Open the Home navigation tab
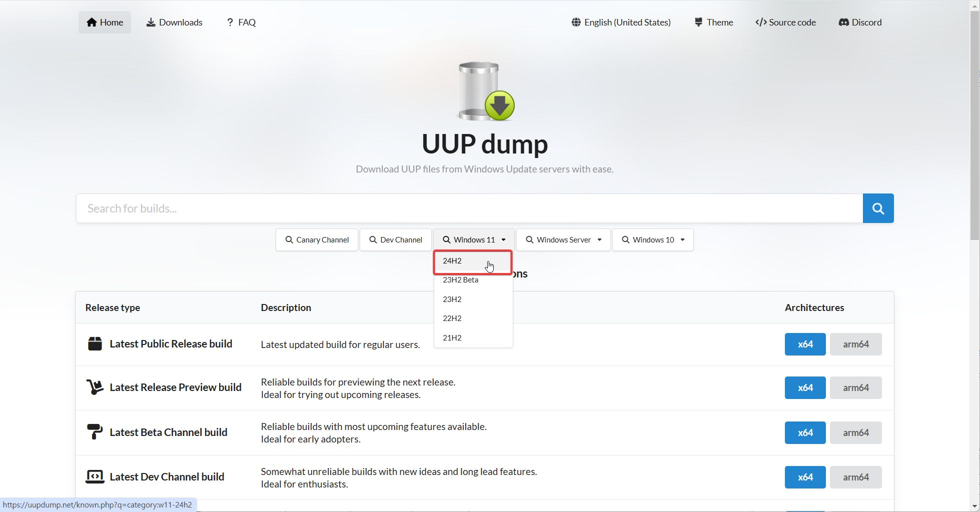980x512 pixels. click(x=105, y=22)
